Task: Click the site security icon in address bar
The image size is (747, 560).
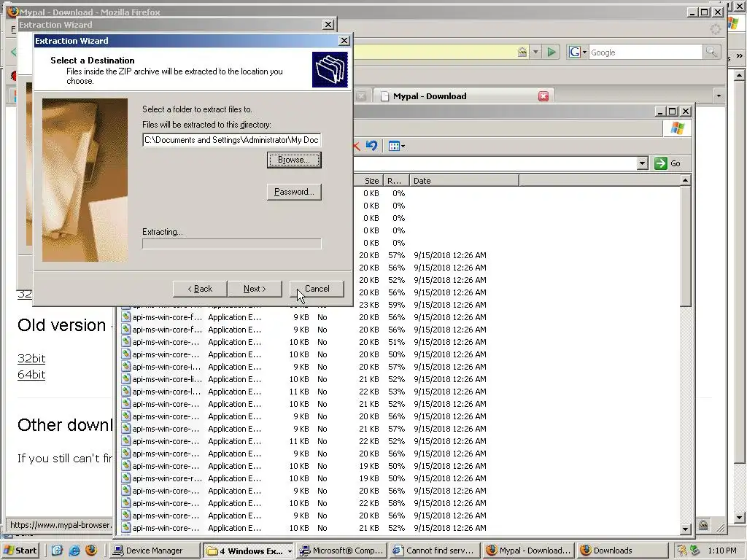Action: click(522, 52)
